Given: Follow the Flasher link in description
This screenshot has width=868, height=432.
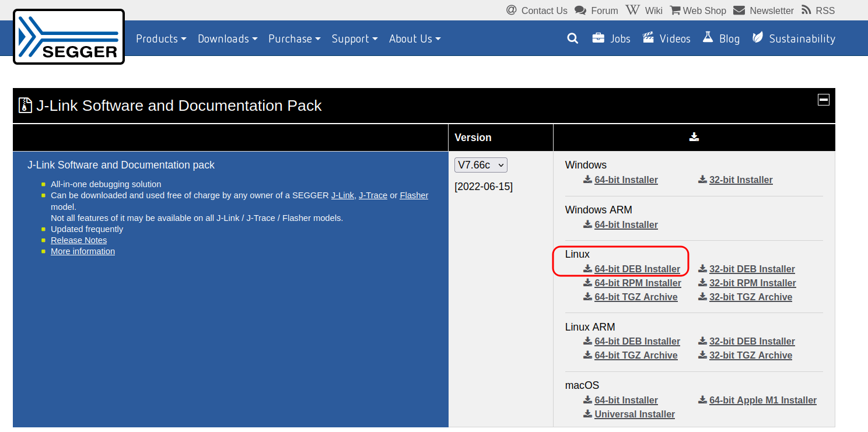Looking at the screenshot, I should tap(414, 195).
